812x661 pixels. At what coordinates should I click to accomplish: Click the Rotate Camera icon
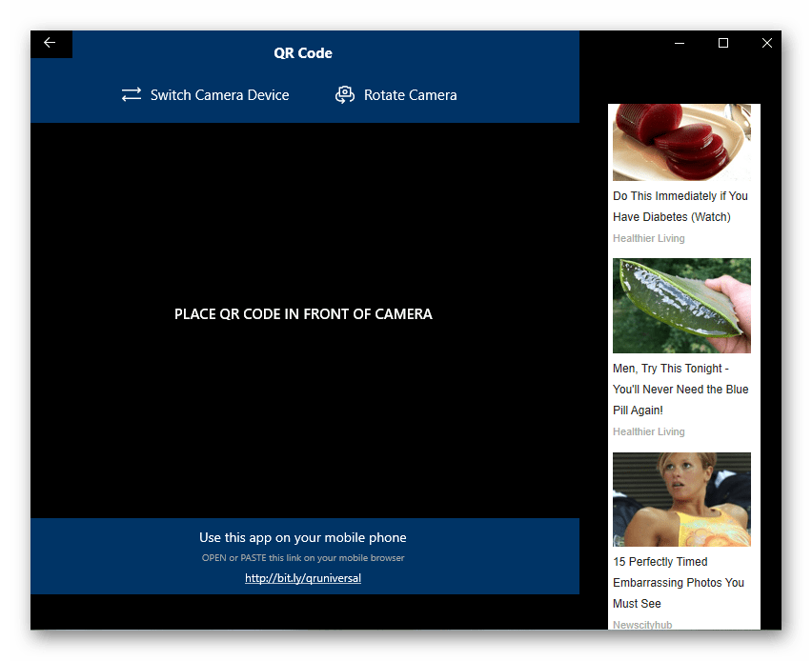[345, 94]
